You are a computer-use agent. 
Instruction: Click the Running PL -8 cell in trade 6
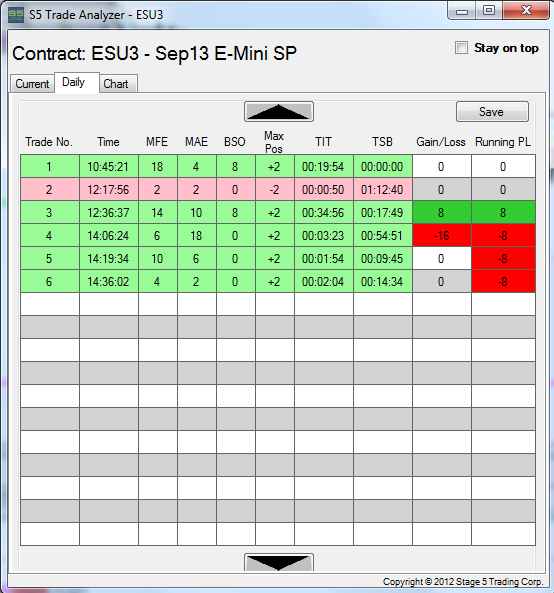pyautogui.click(x=503, y=282)
